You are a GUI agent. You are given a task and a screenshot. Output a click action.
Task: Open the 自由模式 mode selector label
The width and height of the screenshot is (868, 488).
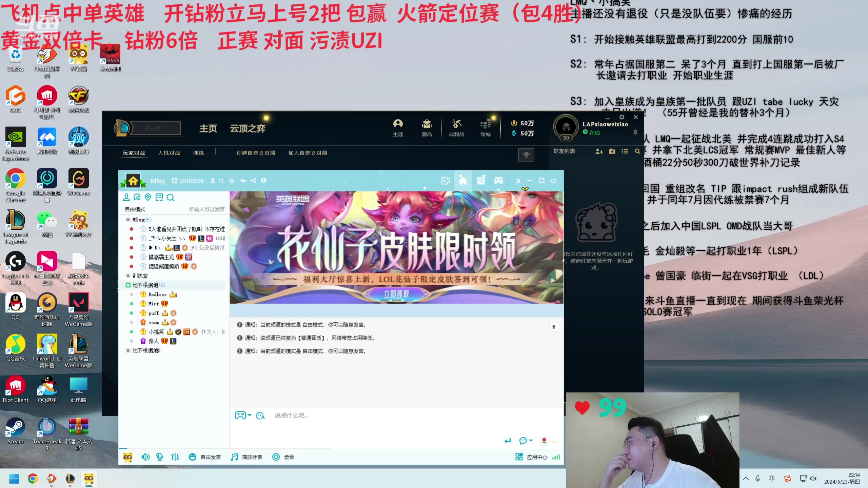click(135, 209)
